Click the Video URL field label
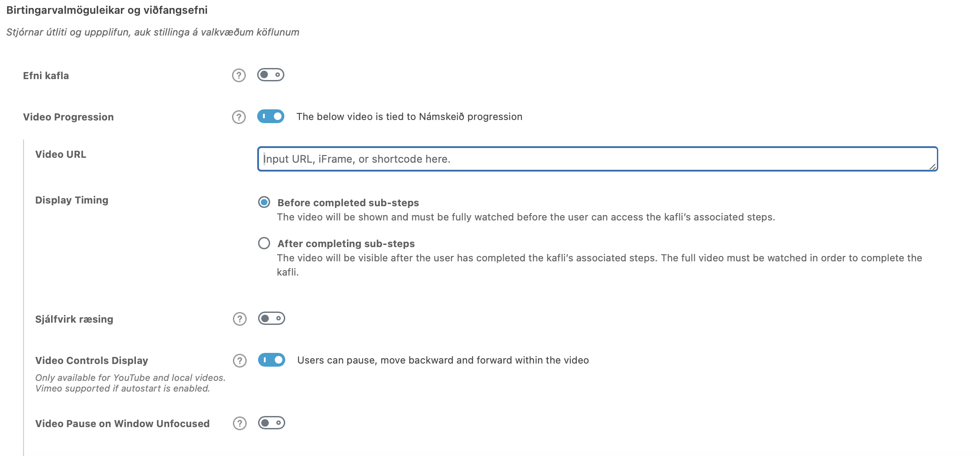The width and height of the screenshot is (980, 456). click(x=60, y=154)
